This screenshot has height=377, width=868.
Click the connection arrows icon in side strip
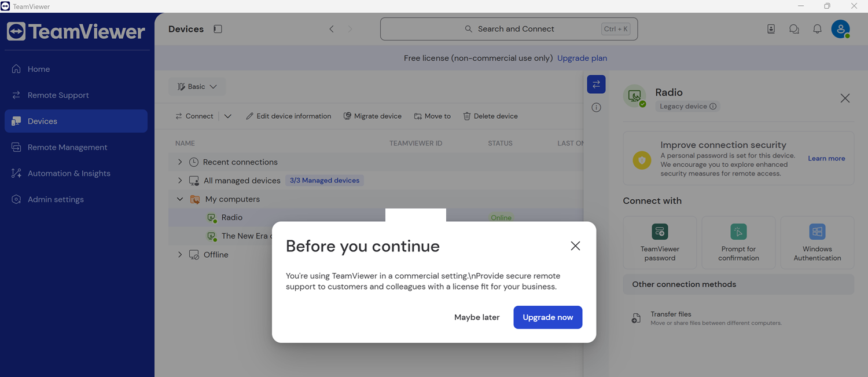(x=596, y=85)
